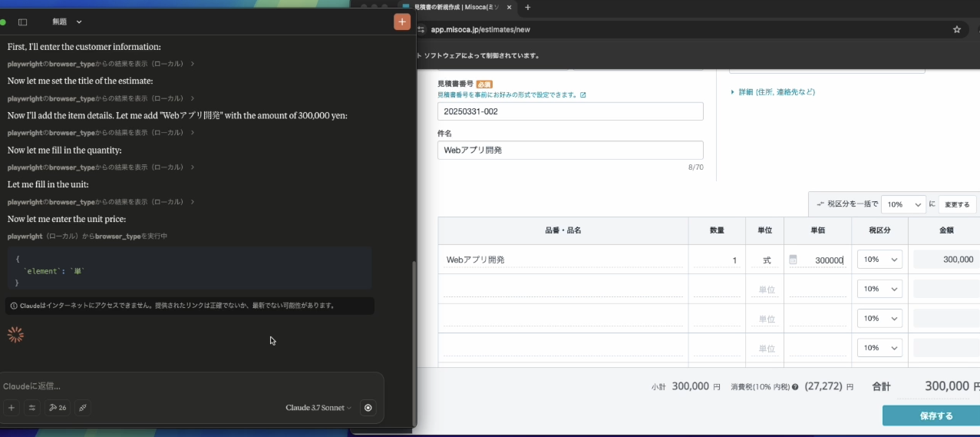Open the 無題 chat title dropdown

pyautogui.click(x=67, y=22)
